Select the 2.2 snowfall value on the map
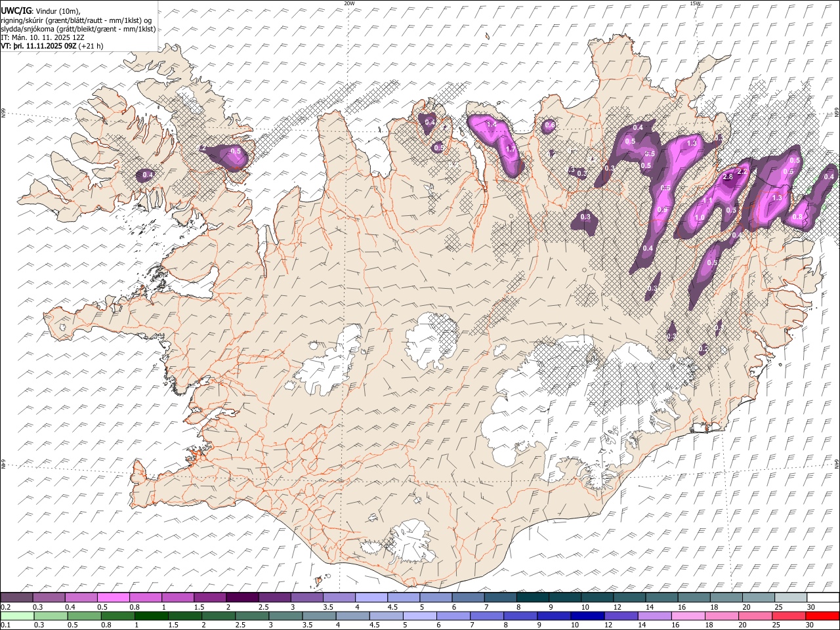Screen dimensions: 840x630 [742, 172]
